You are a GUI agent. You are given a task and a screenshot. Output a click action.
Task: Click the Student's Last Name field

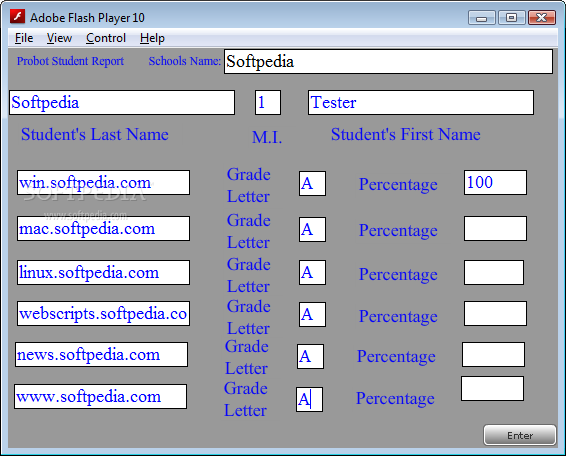[x=122, y=103]
